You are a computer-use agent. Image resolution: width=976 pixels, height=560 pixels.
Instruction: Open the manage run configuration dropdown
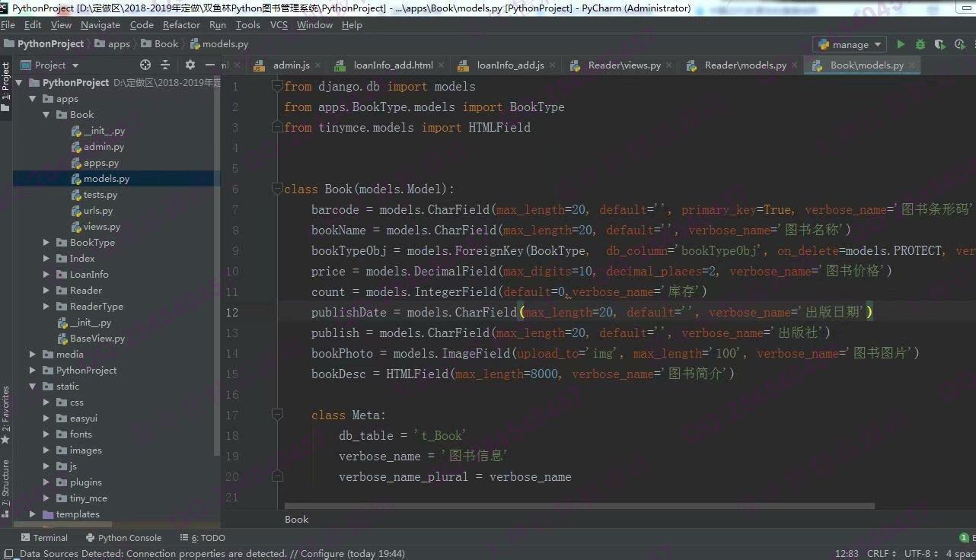click(x=850, y=44)
